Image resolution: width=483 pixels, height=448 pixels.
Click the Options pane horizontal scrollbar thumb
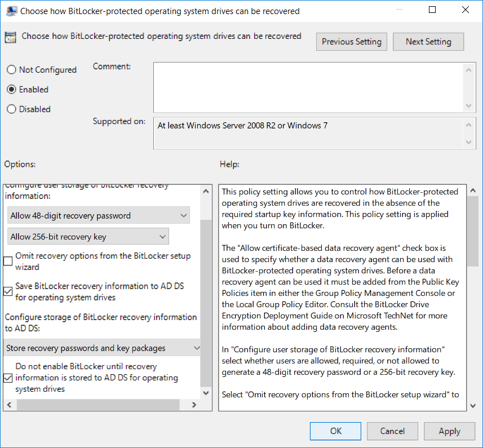[98, 405]
